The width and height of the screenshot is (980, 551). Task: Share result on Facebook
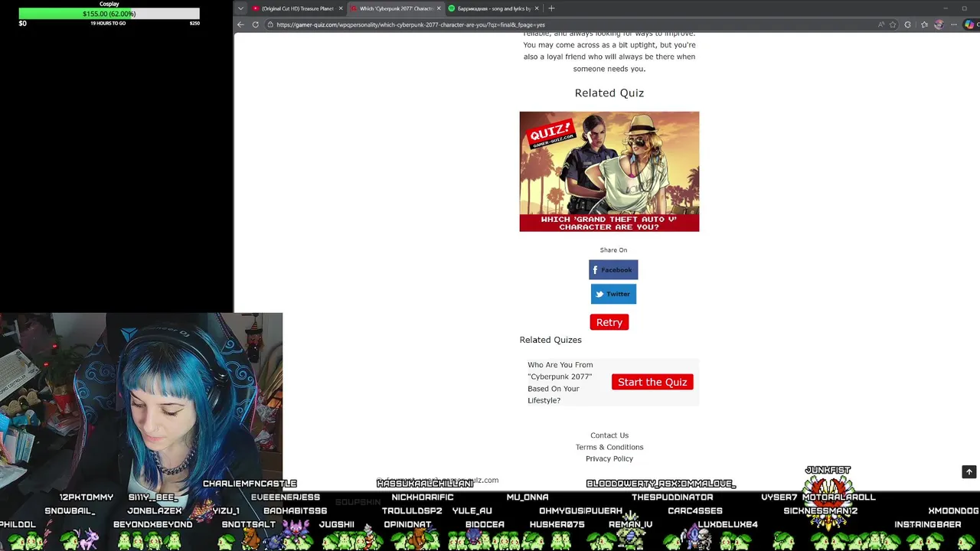click(613, 269)
